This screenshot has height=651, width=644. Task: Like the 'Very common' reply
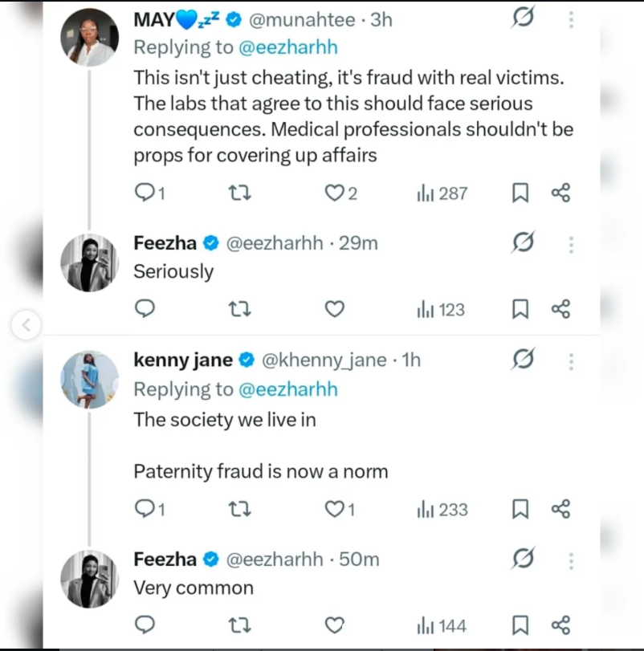point(334,625)
